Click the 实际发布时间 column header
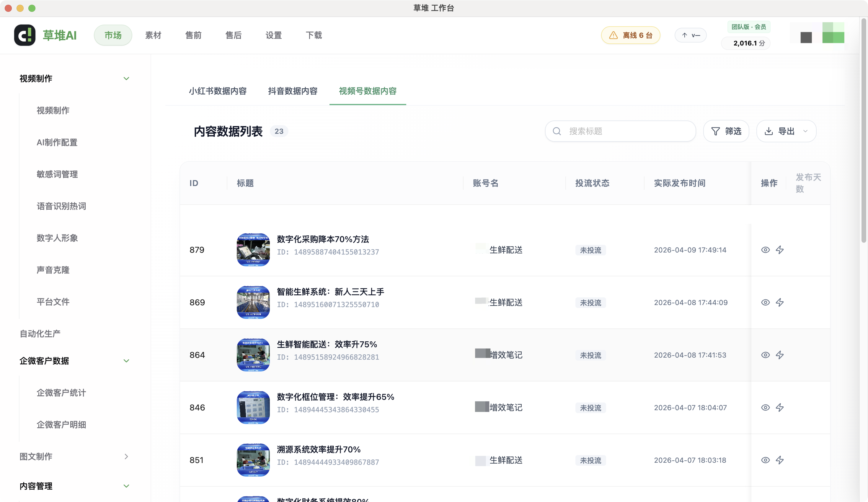This screenshot has height=502, width=868. (x=680, y=183)
